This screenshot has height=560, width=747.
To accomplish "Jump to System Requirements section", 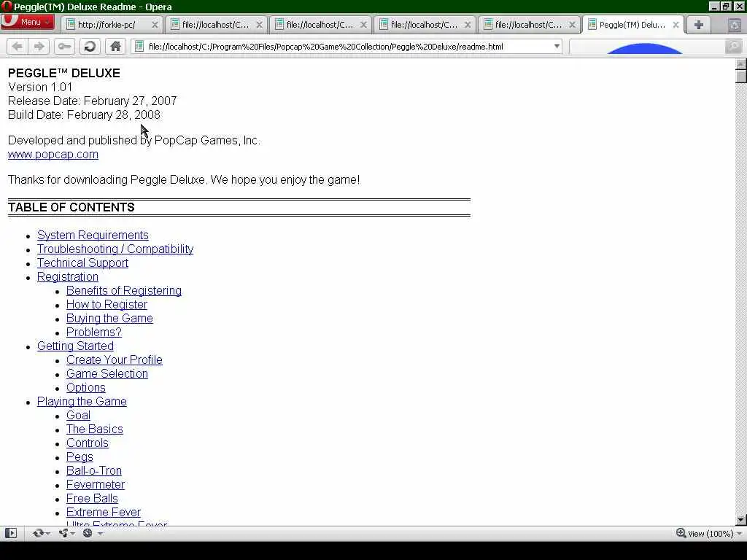I will (93, 236).
